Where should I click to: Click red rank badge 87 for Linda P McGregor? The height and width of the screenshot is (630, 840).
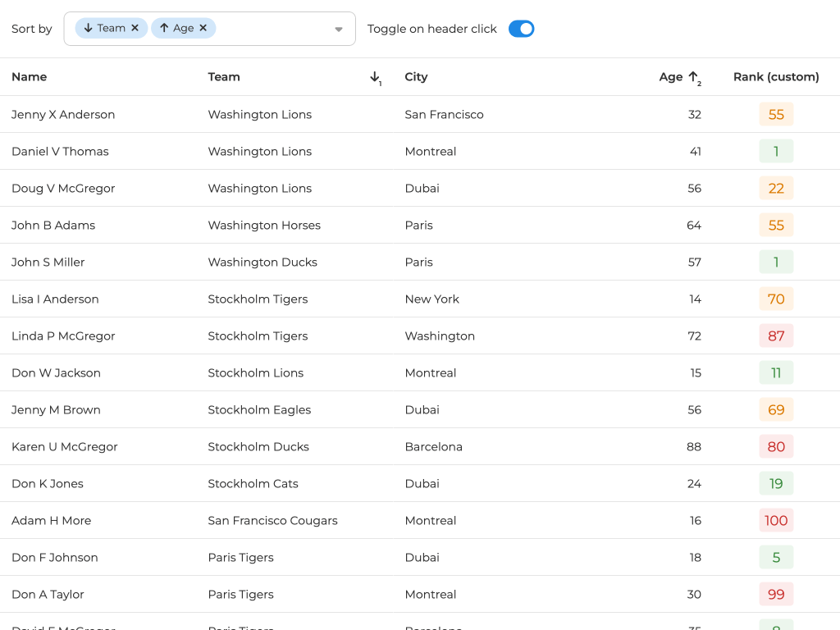[776, 336]
